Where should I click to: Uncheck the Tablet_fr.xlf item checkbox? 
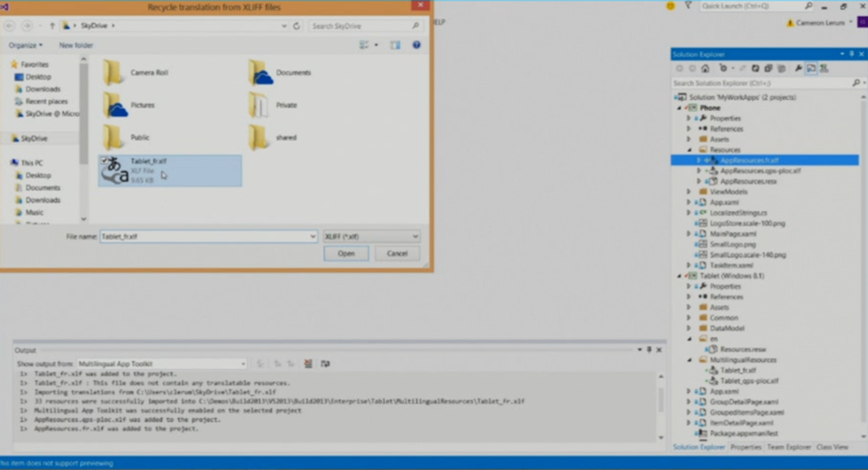pyautogui.click(x=104, y=160)
